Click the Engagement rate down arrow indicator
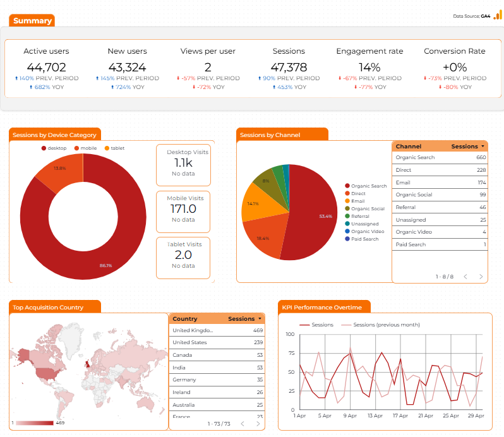Screen dimensions: 504x437 (340, 78)
